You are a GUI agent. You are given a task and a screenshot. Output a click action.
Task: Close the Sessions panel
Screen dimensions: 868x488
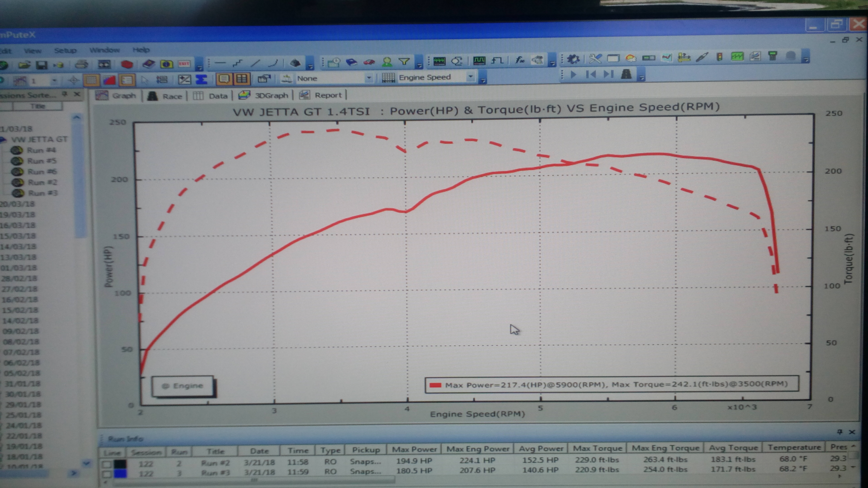(x=77, y=94)
